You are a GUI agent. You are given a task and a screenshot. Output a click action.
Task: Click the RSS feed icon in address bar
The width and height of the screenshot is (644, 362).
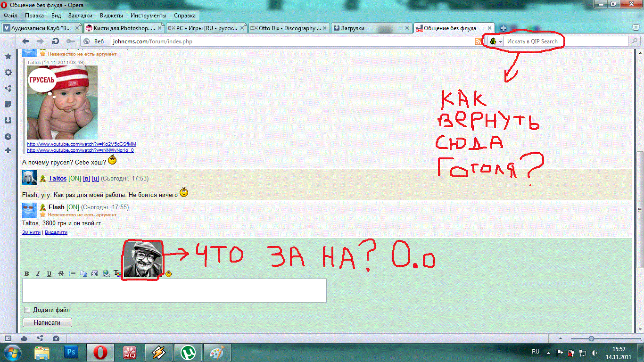click(x=479, y=41)
